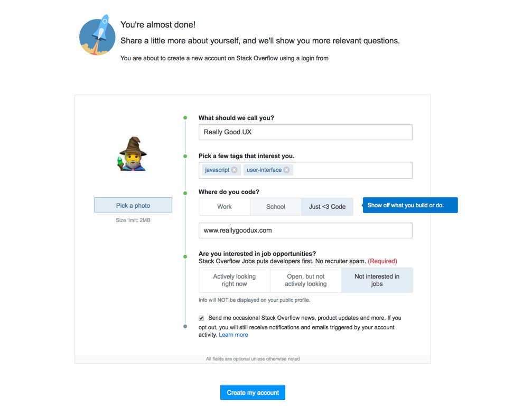
Task: Click the display name input field
Action: (x=305, y=132)
